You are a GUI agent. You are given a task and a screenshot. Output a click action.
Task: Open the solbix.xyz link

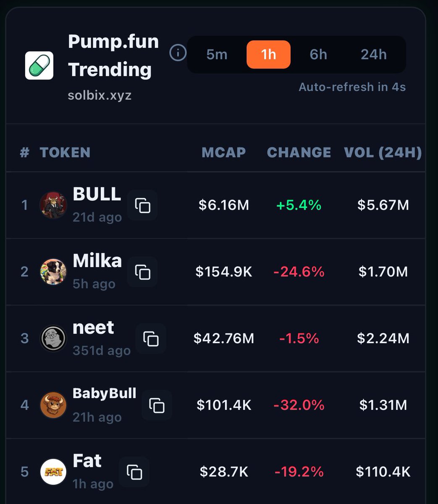click(x=100, y=95)
